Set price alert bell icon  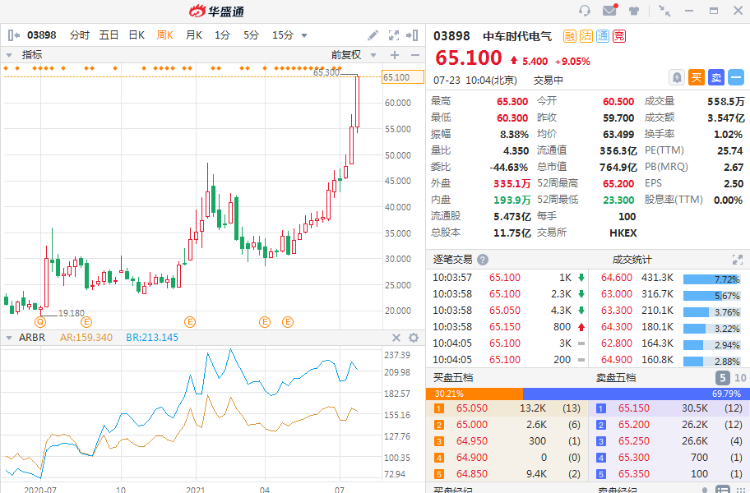(x=677, y=77)
